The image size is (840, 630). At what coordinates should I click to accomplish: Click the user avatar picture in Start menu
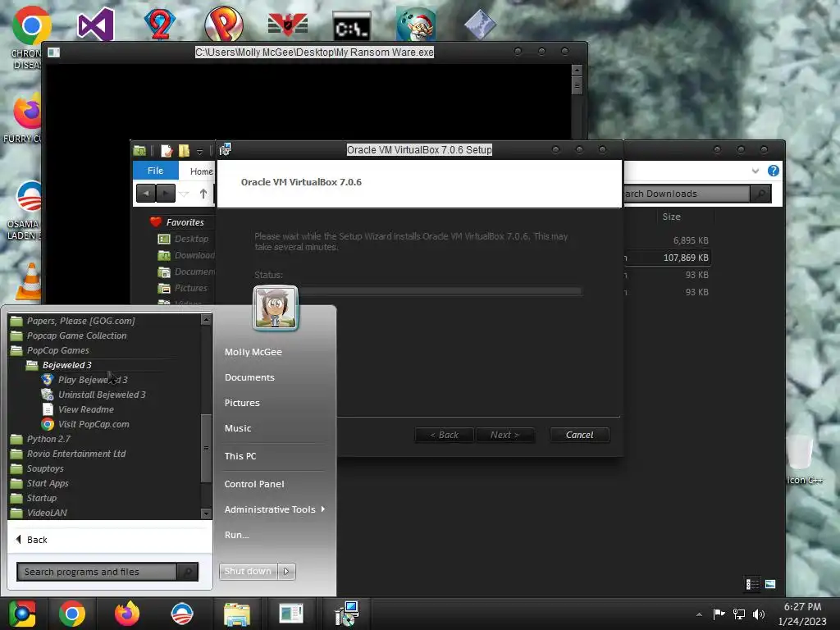point(276,308)
